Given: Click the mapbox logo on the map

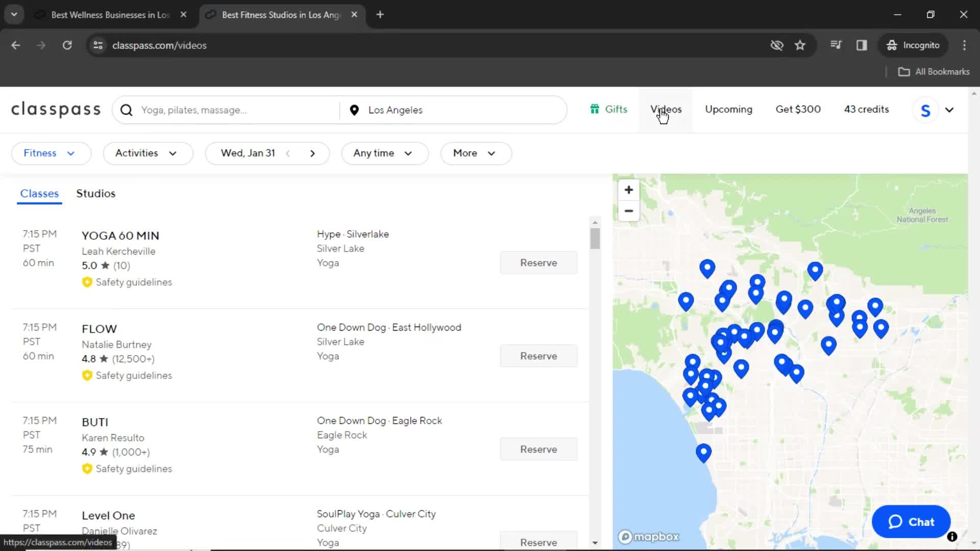Looking at the screenshot, I should coord(649,537).
